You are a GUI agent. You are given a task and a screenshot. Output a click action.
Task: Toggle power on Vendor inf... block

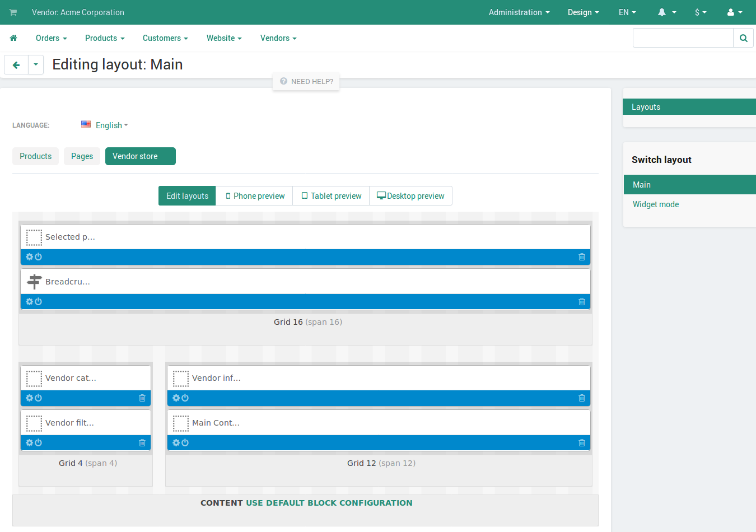coord(185,398)
